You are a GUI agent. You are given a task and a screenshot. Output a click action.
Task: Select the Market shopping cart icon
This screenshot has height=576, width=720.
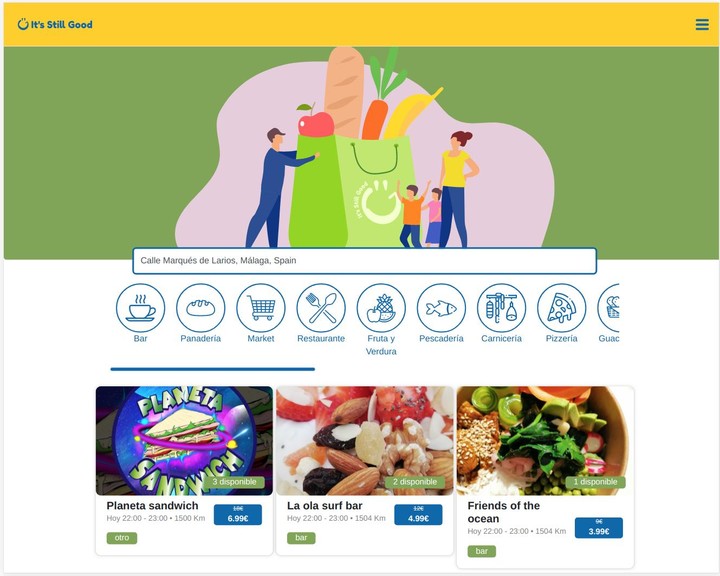point(261,308)
